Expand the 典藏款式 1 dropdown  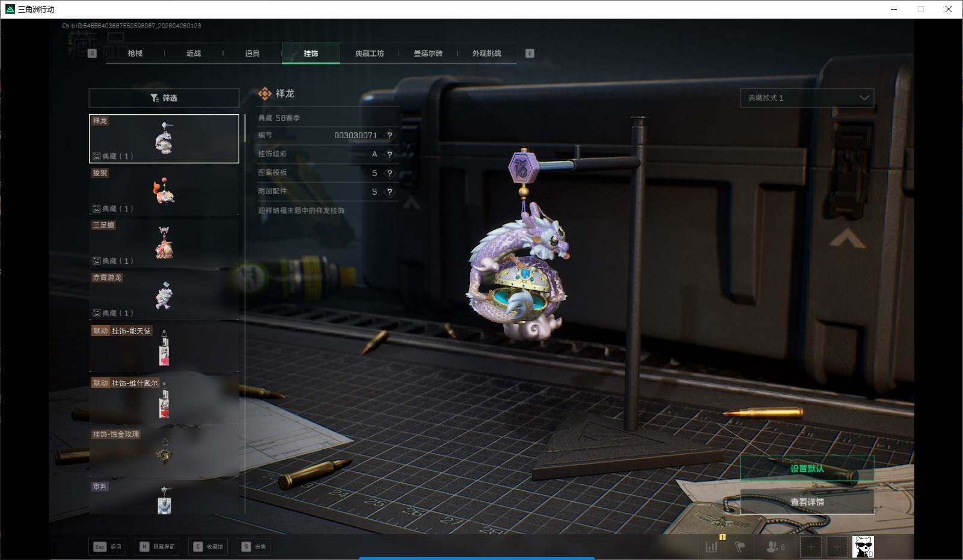(807, 98)
